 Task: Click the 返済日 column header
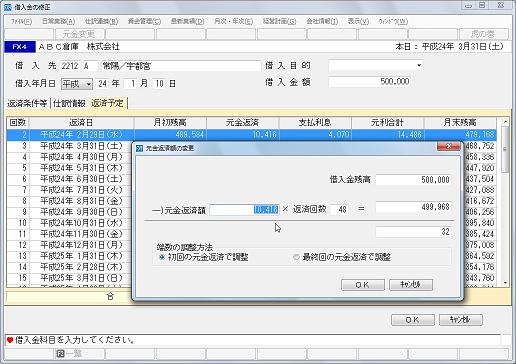(82, 123)
